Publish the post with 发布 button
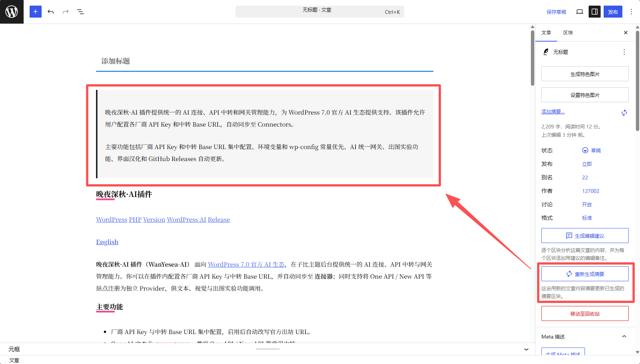640x364 pixels. [613, 12]
